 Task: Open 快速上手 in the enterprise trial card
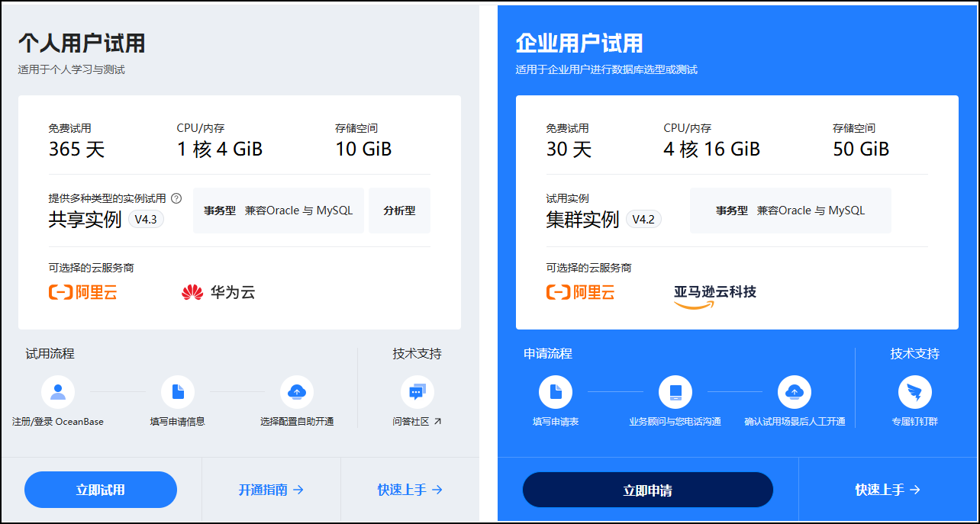click(888, 490)
